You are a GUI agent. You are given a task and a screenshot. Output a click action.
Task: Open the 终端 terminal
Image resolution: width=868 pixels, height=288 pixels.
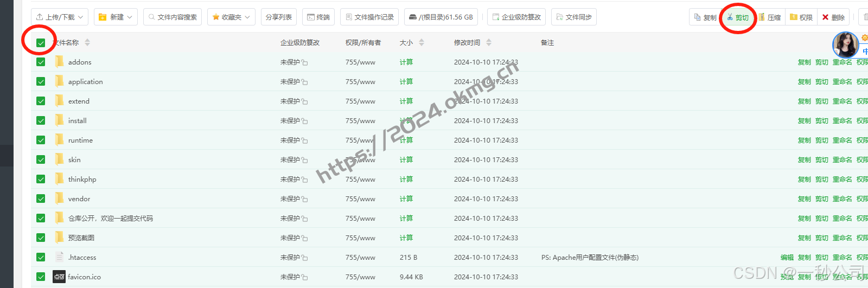click(318, 17)
